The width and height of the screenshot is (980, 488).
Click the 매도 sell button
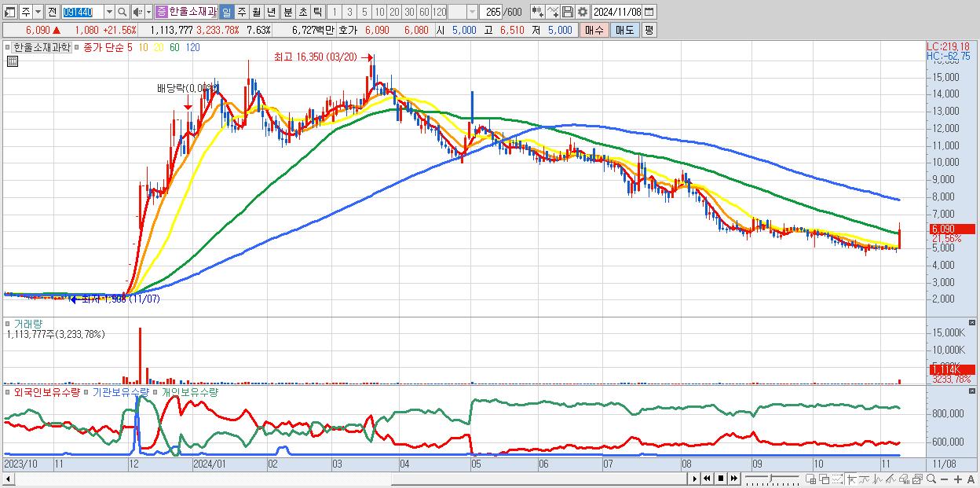(624, 30)
